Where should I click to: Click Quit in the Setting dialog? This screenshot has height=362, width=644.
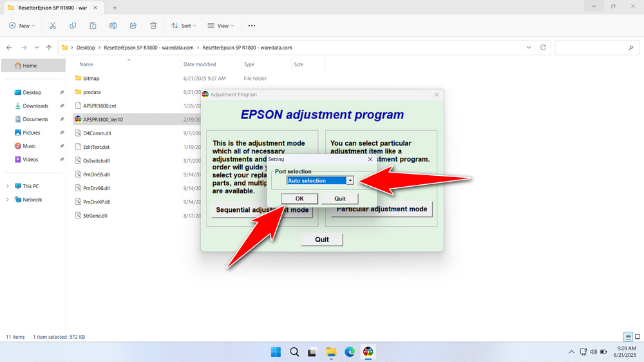(339, 198)
